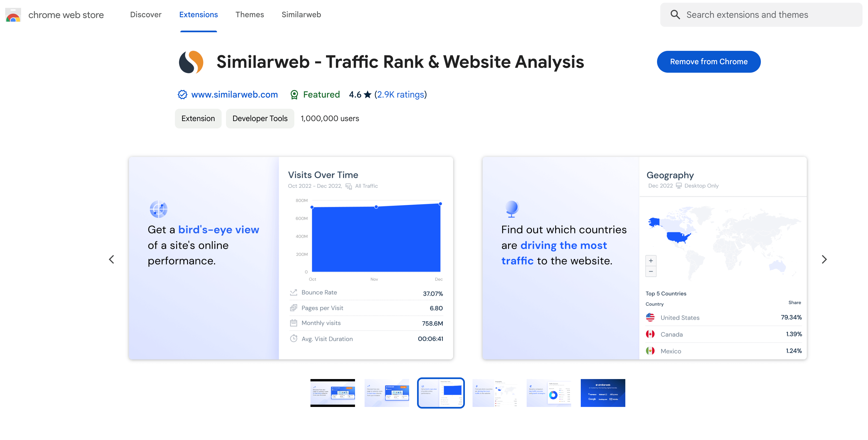The image size is (868, 440).
Task: Click the map zoom-in plus control
Action: [x=650, y=260]
